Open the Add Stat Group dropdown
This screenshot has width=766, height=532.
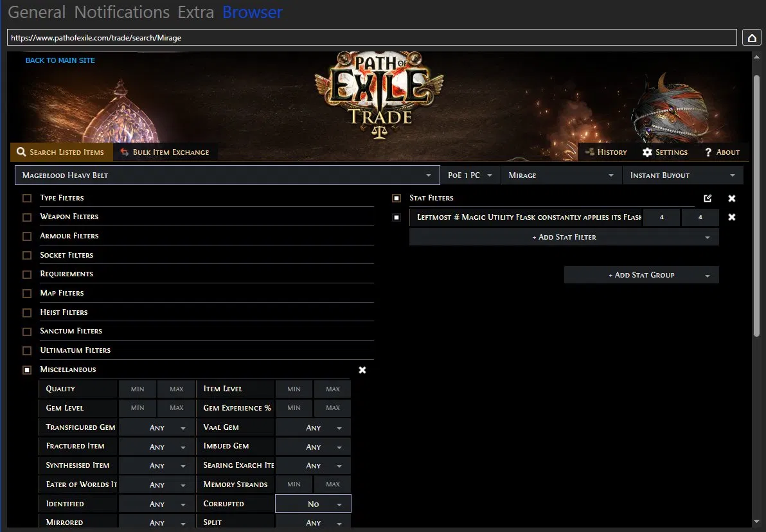pyautogui.click(x=641, y=275)
